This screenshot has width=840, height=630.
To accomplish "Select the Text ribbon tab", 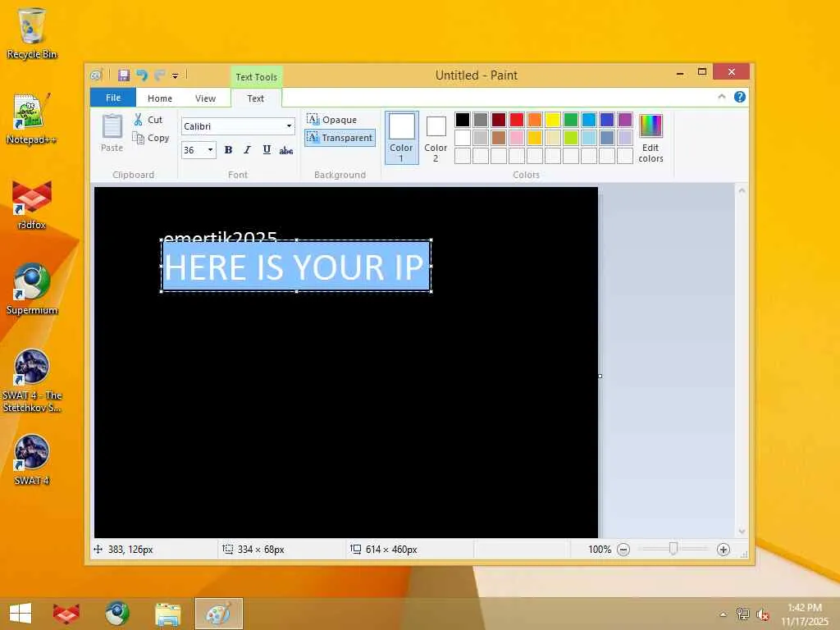I will (256, 98).
